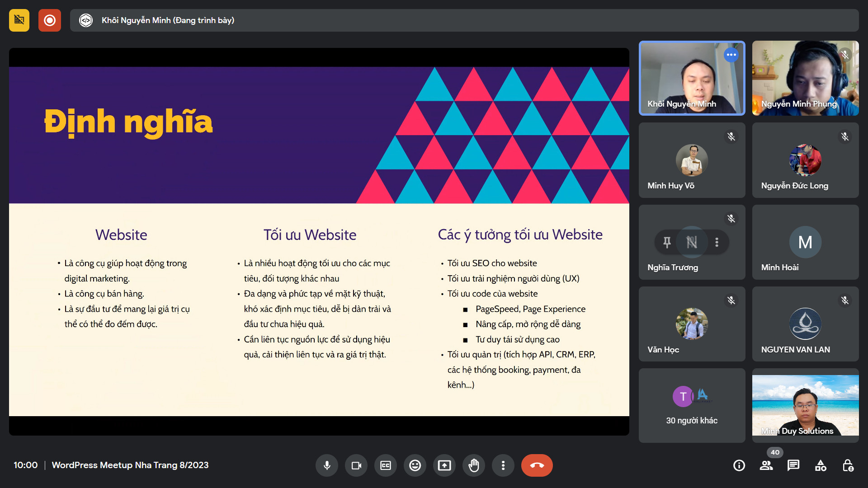Show the participants people panel
Screen dimensions: 868x488
coord(766,465)
